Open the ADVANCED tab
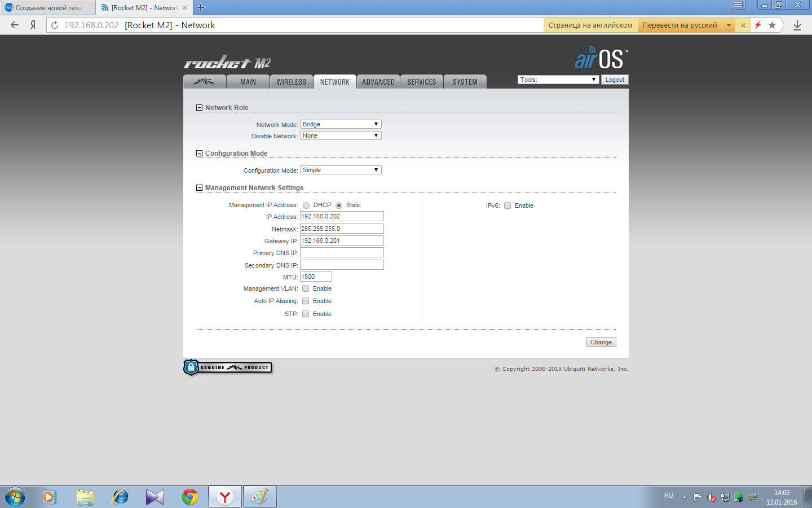812x508 pixels. [x=378, y=82]
